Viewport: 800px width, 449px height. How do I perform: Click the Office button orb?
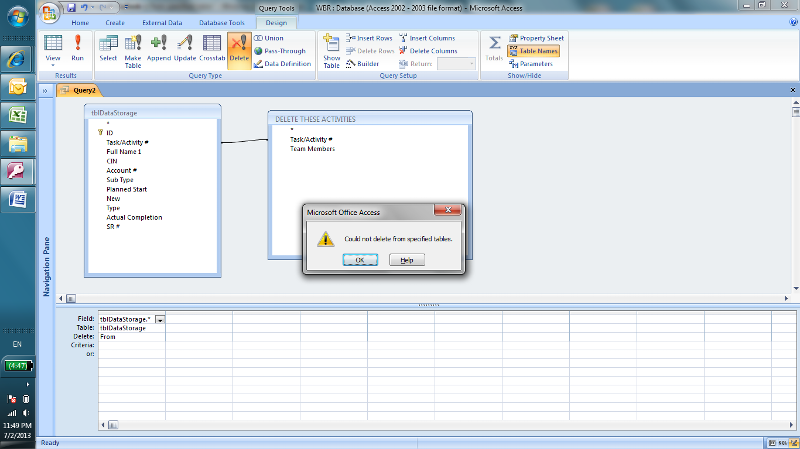[49, 13]
